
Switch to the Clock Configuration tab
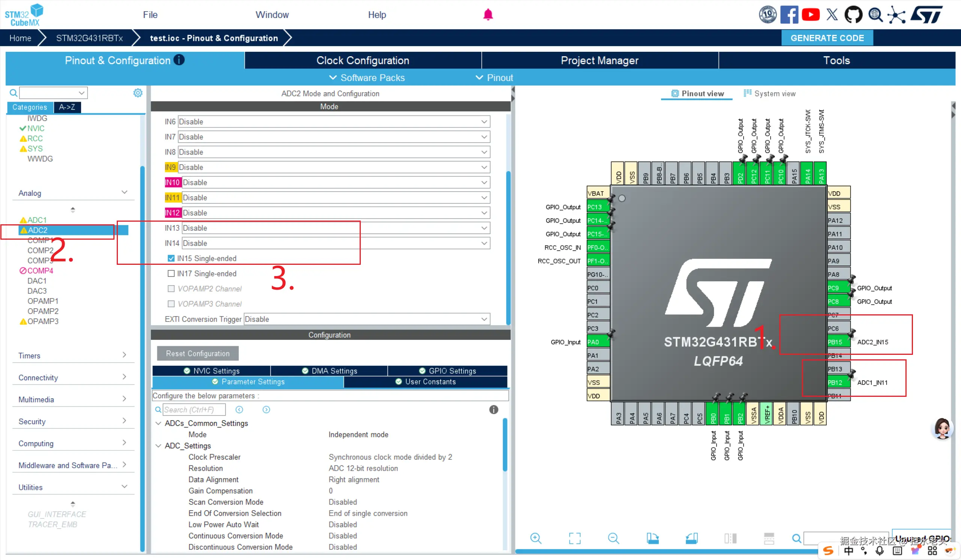(x=363, y=60)
